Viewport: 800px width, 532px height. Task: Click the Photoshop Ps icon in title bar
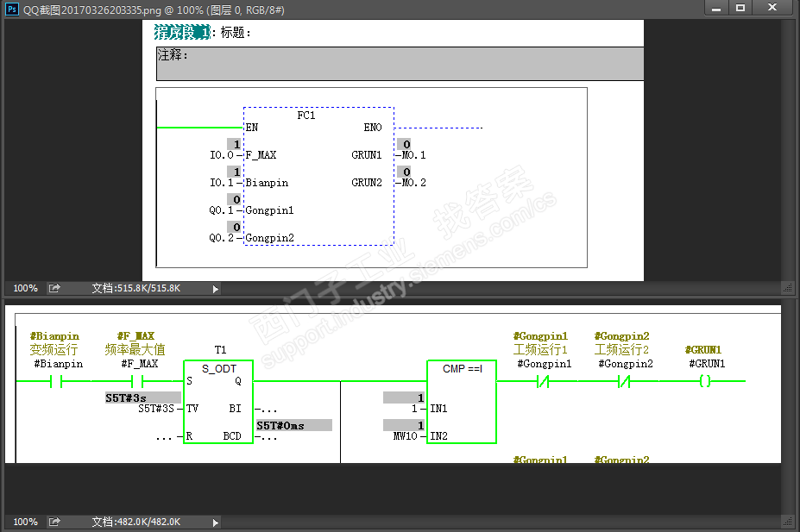(x=9, y=8)
